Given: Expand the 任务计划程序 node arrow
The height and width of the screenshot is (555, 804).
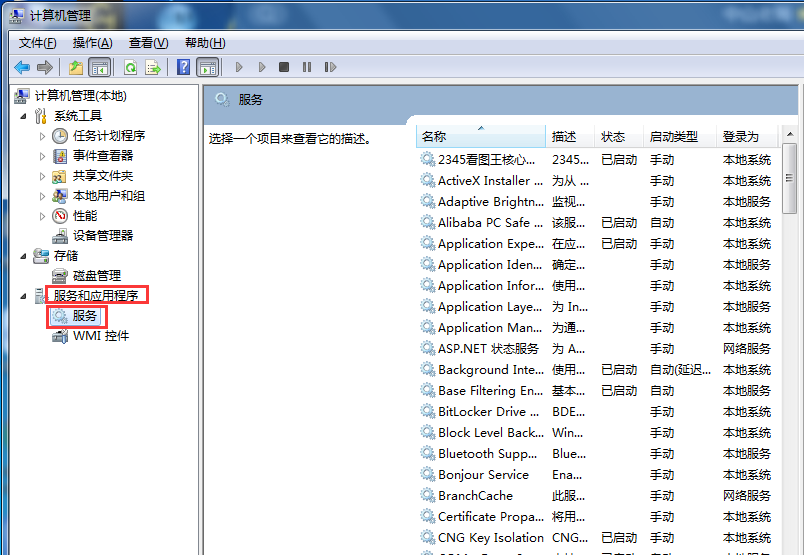Looking at the screenshot, I should point(43,136).
